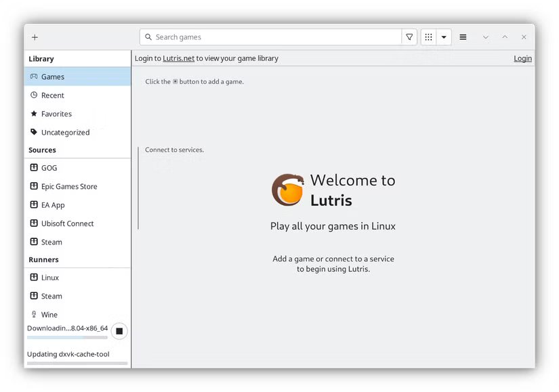Click the EA App source icon
Image resolution: width=559 pixels, height=392 pixels.
pyautogui.click(x=34, y=204)
